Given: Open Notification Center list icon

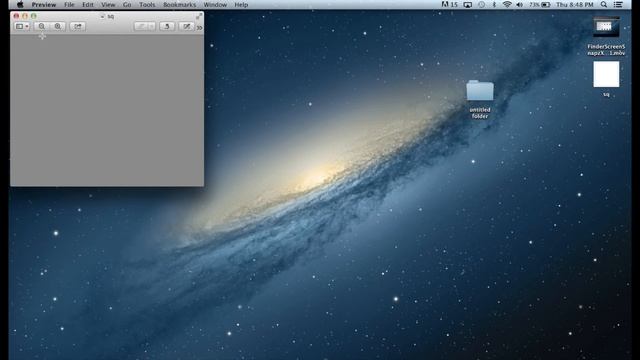Looking at the screenshot, I should pyautogui.click(x=618, y=5).
